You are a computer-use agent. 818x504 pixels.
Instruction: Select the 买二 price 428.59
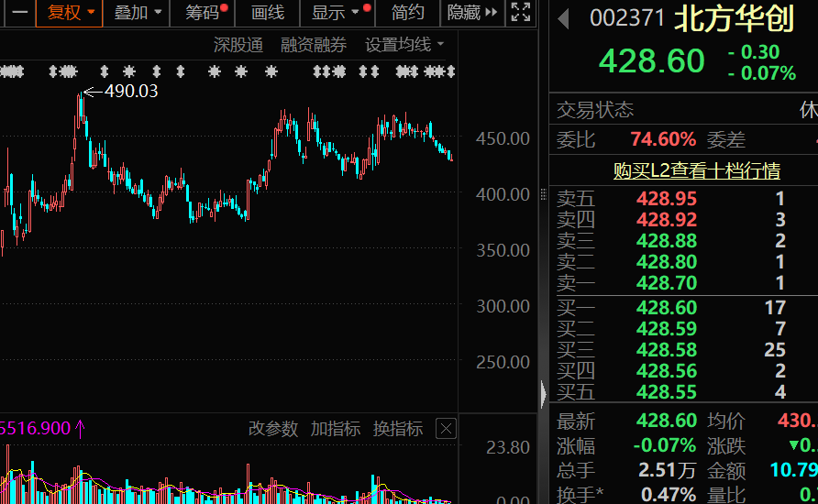(666, 329)
